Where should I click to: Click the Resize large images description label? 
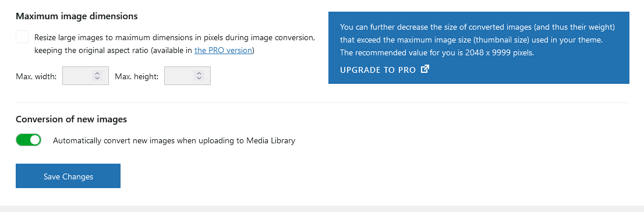[175, 44]
